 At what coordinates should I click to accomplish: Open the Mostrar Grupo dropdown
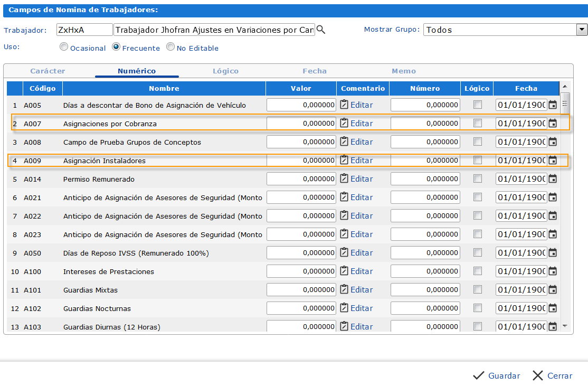click(x=582, y=30)
